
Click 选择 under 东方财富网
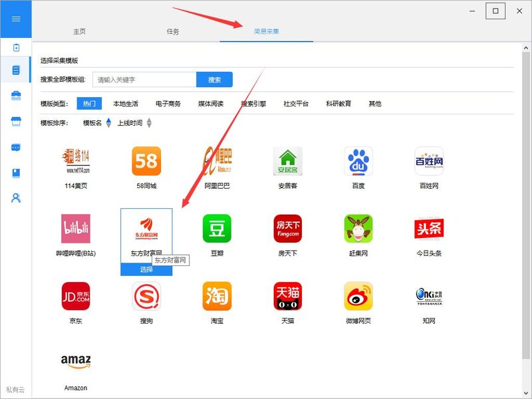coord(146,269)
